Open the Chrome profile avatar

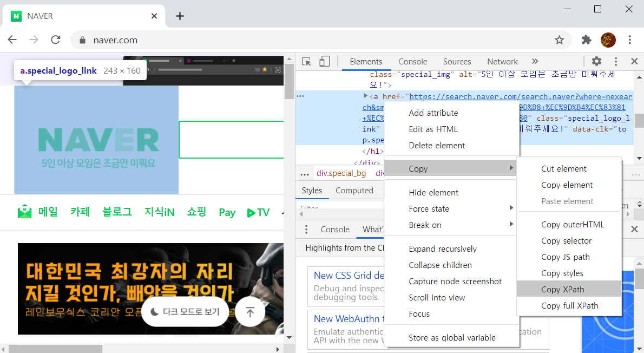point(608,40)
